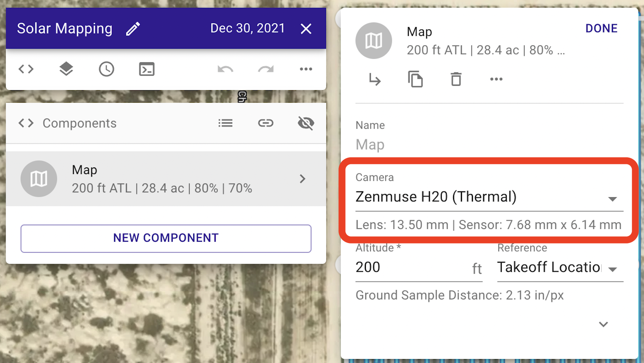644x363 pixels.
Task: Click the code-brackets icon beside Components label
Action: [x=26, y=123]
